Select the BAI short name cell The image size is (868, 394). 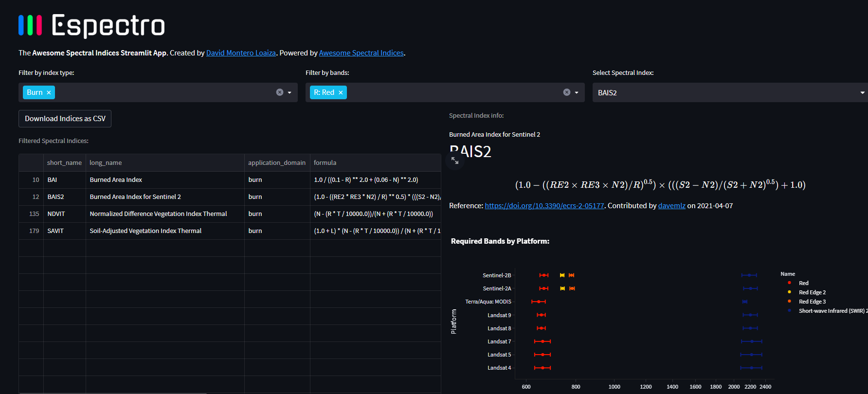65,180
